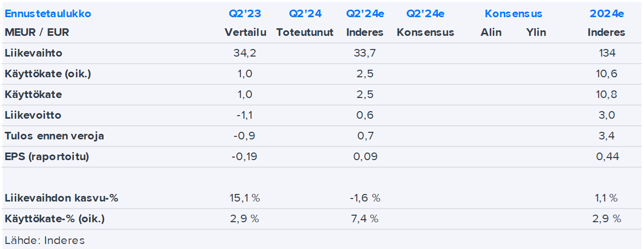This screenshot has height=249, width=644.
Task: Select the Vertailu subheader
Action: click(245, 32)
